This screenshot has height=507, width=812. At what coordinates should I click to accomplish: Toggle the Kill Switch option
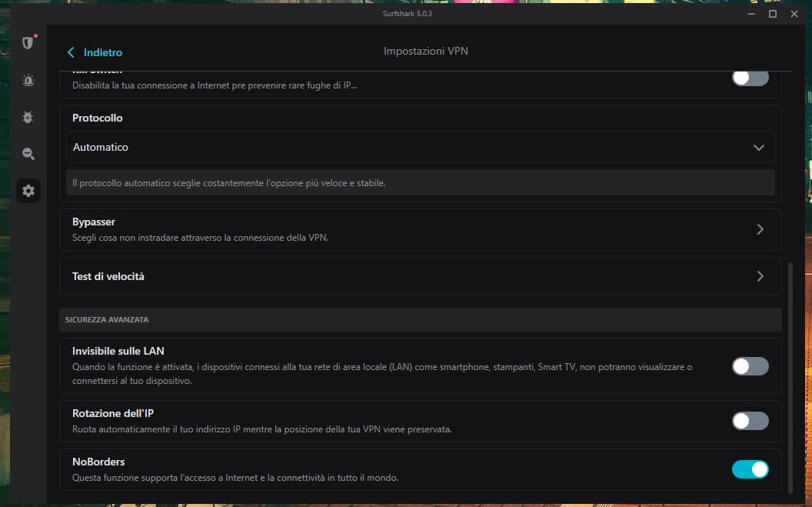point(750,78)
